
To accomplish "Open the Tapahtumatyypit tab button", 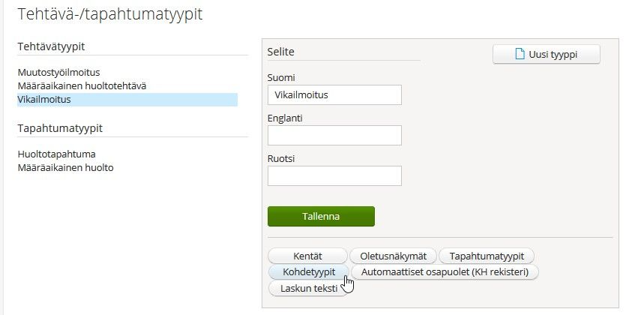I will [486, 256].
